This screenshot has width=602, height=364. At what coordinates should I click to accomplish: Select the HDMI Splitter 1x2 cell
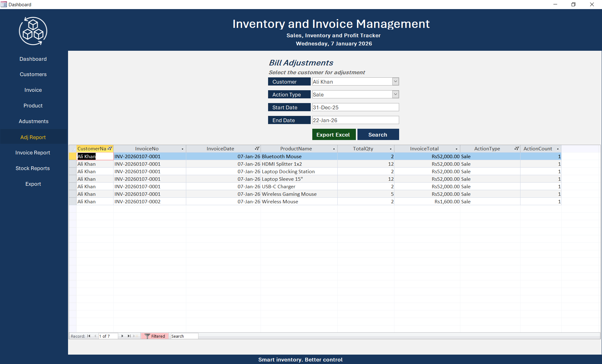point(299,164)
